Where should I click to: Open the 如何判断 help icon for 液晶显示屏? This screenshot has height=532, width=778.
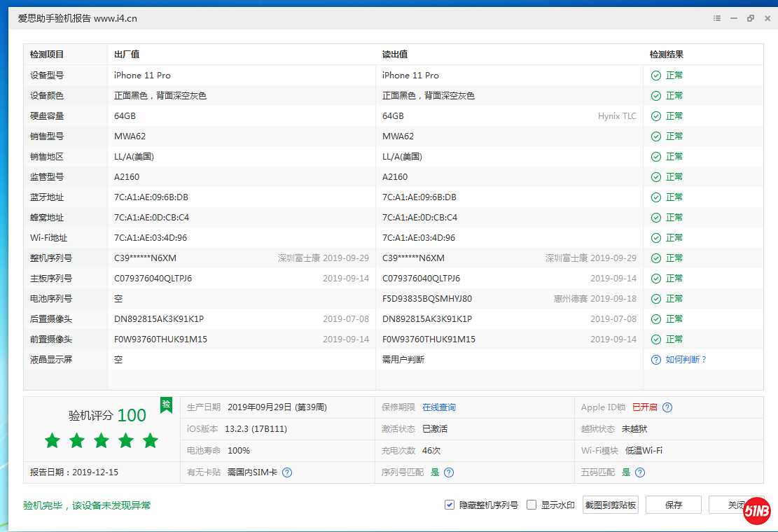click(655, 359)
